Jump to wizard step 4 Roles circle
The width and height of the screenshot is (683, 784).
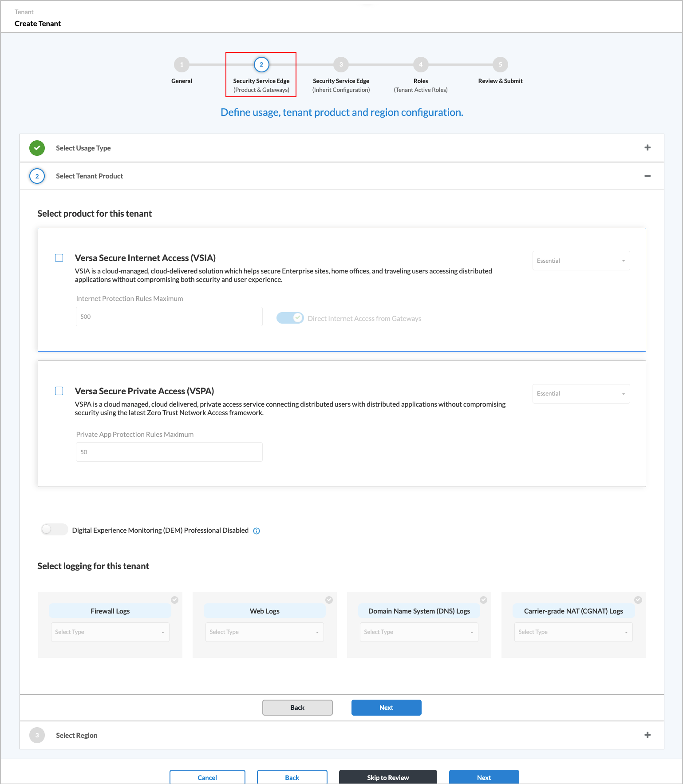421,64
